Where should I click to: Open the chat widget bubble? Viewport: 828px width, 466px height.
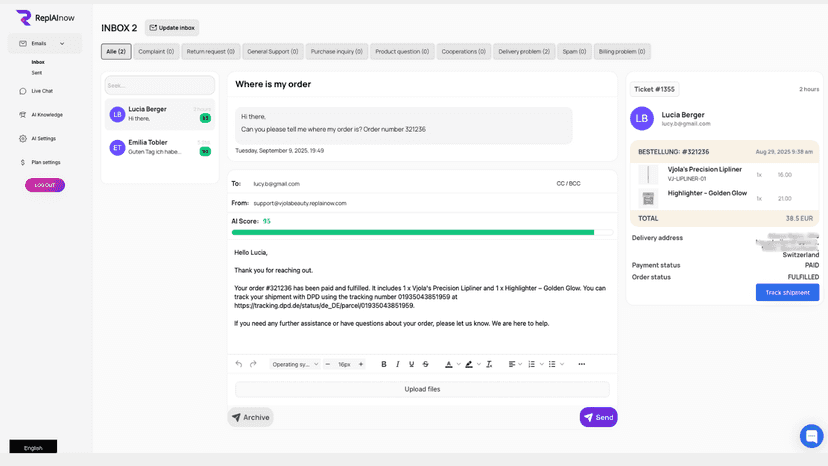(812, 436)
